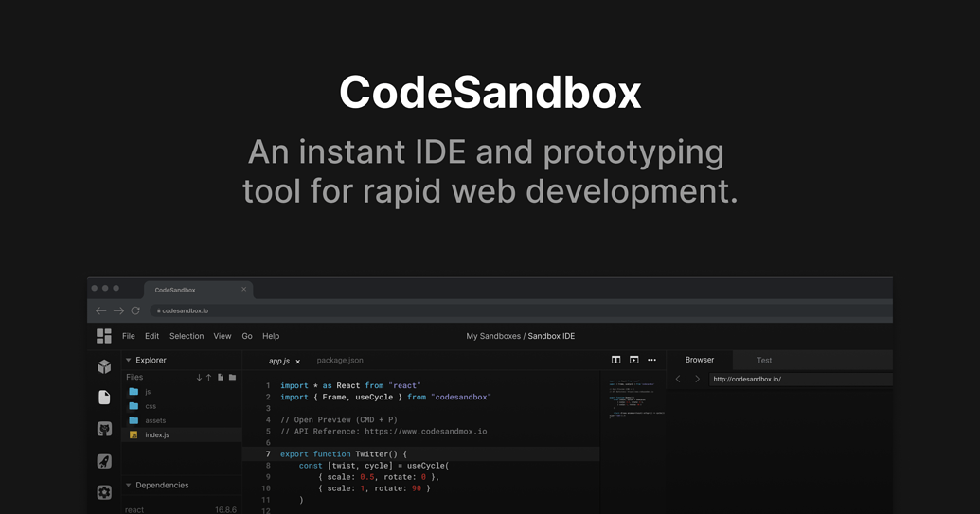980x514 pixels.
Task: Toggle the preview window icon
Action: tap(633, 360)
